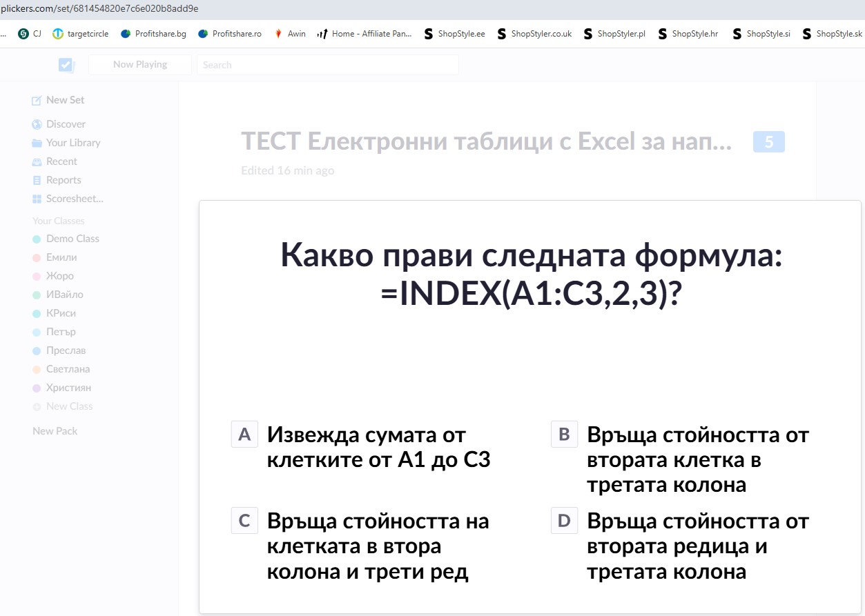
Task: Select answer choice B letter box
Action: (564, 435)
